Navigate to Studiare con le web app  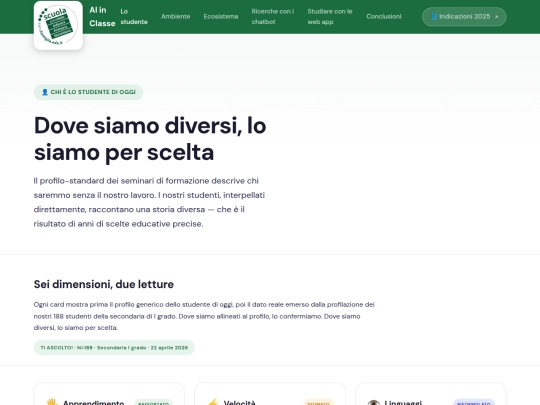(x=330, y=17)
